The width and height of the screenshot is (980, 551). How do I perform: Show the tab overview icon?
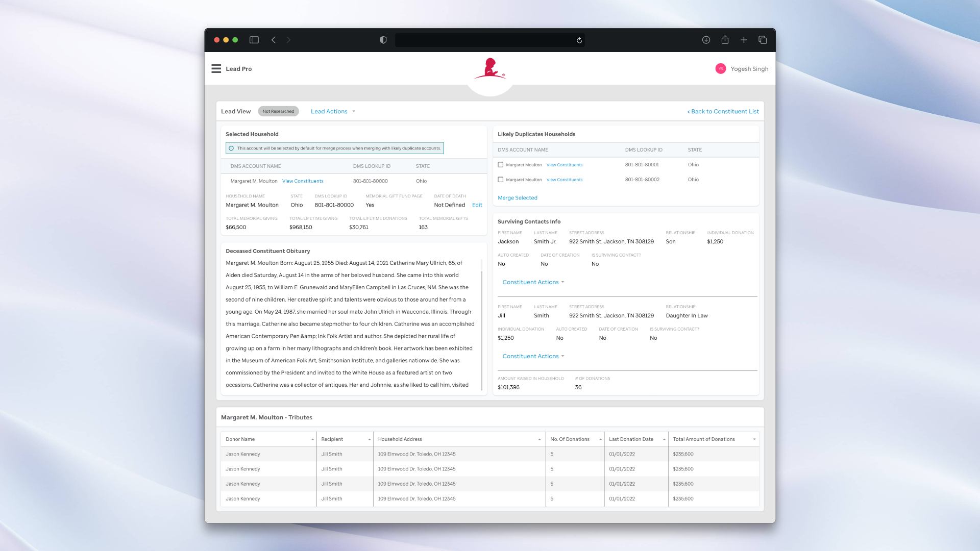click(763, 40)
